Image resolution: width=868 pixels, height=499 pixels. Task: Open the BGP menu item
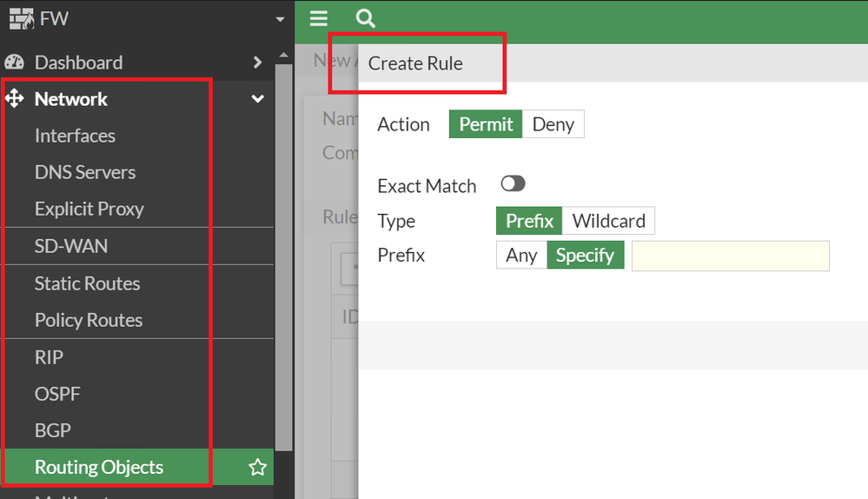pyautogui.click(x=53, y=430)
